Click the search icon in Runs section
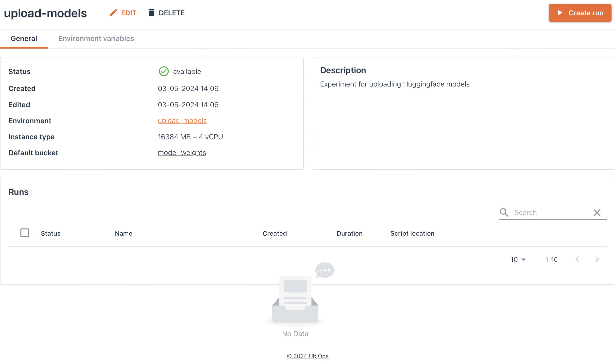Screen dimensions: 615x364 [x=504, y=213]
